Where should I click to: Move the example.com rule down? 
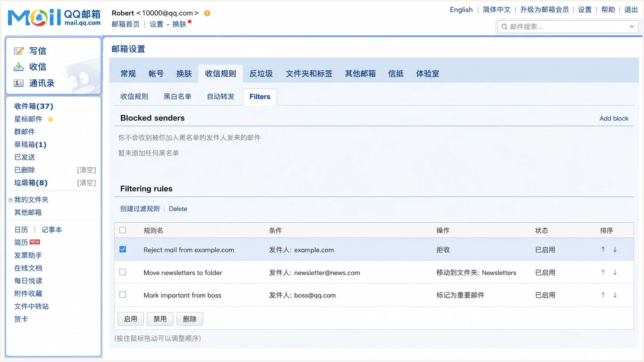615,249
